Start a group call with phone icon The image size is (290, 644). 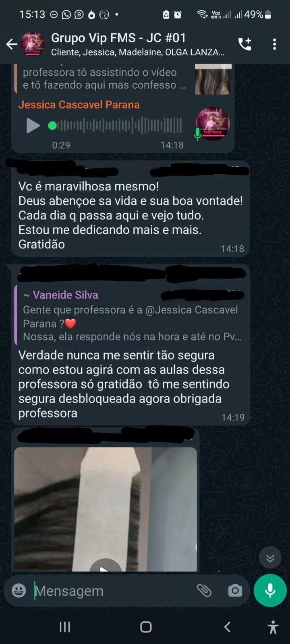pos(245,44)
